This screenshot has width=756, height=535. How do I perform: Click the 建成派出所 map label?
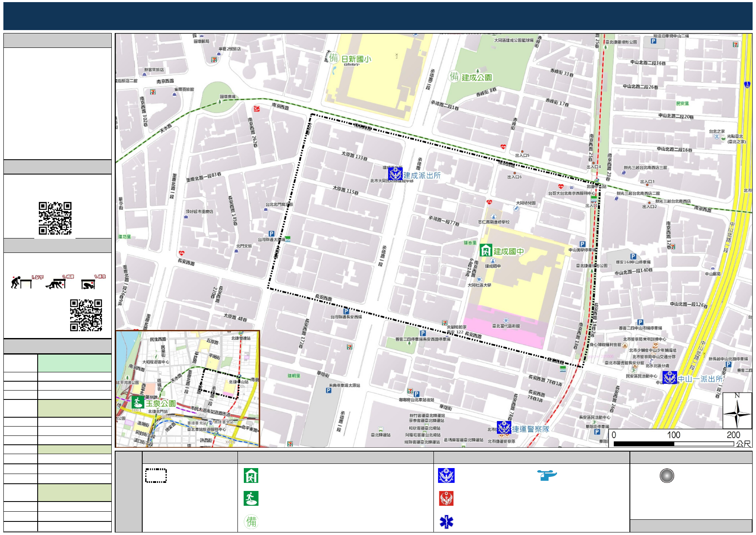(x=422, y=175)
